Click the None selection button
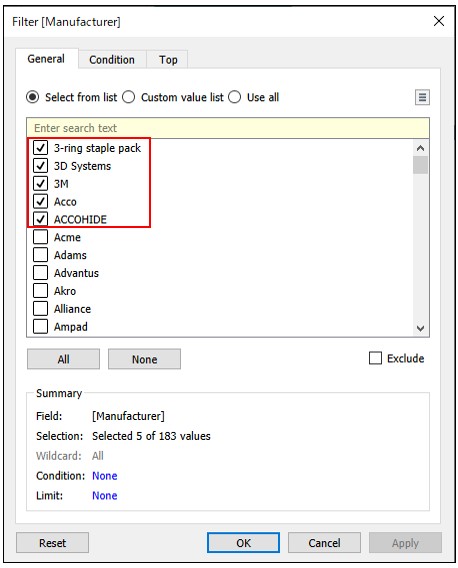The image size is (458, 568). 144,359
